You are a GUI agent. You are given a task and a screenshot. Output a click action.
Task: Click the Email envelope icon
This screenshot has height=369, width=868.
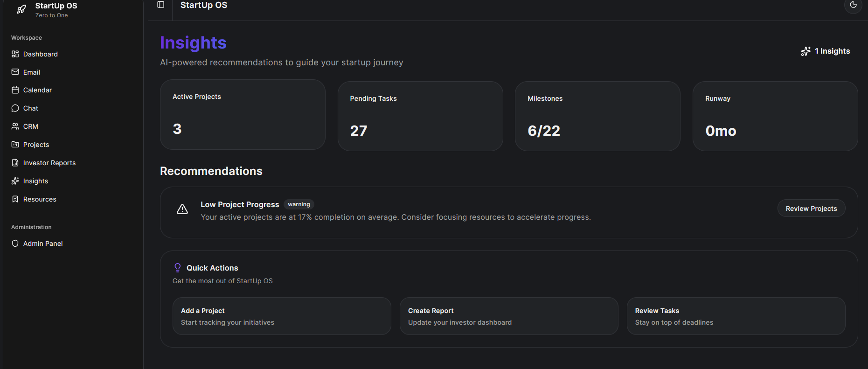pyautogui.click(x=15, y=72)
